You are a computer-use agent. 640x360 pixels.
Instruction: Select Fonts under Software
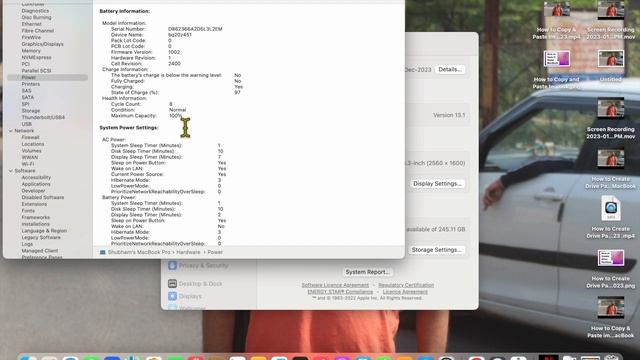pyautogui.click(x=28, y=211)
